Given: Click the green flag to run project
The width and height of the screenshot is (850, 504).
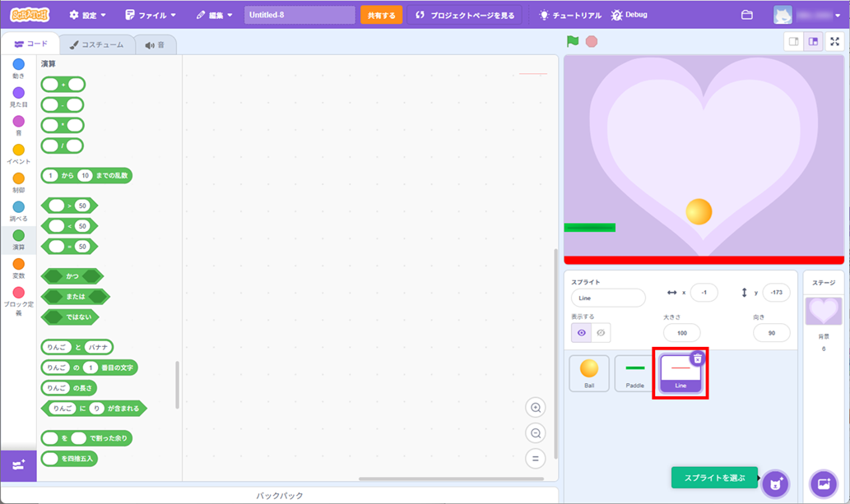Looking at the screenshot, I should pyautogui.click(x=573, y=41).
